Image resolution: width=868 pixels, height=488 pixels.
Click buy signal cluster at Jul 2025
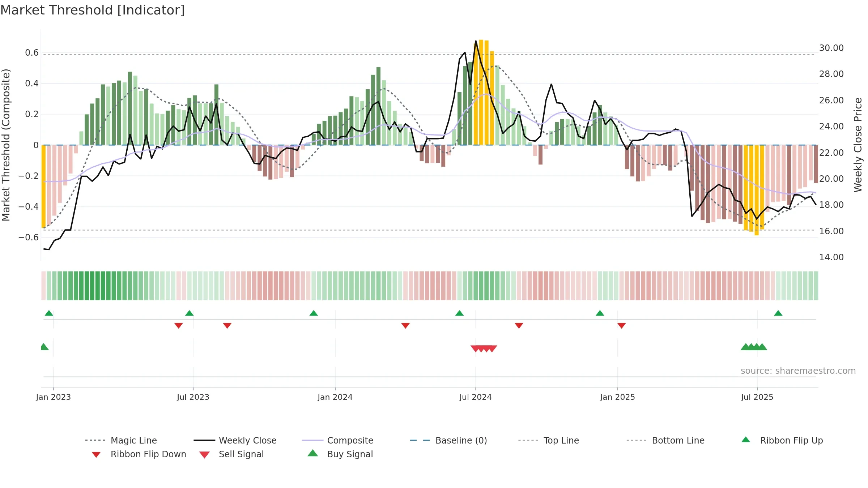754,347
